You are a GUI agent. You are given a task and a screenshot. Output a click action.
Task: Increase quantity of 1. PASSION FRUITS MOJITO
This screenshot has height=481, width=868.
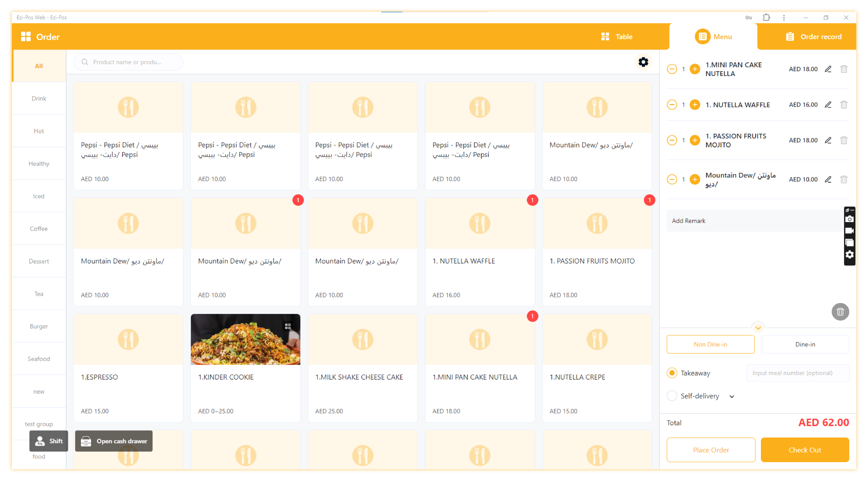click(694, 140)
